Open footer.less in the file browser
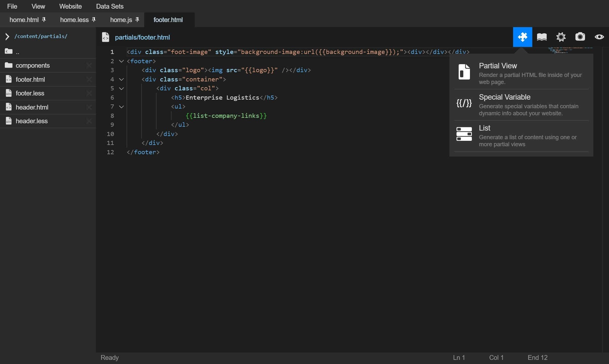This screenshot has width=609, height=364. 48,93
